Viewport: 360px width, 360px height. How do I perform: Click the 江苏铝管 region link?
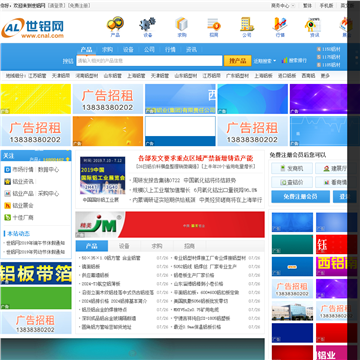[37, 76]
